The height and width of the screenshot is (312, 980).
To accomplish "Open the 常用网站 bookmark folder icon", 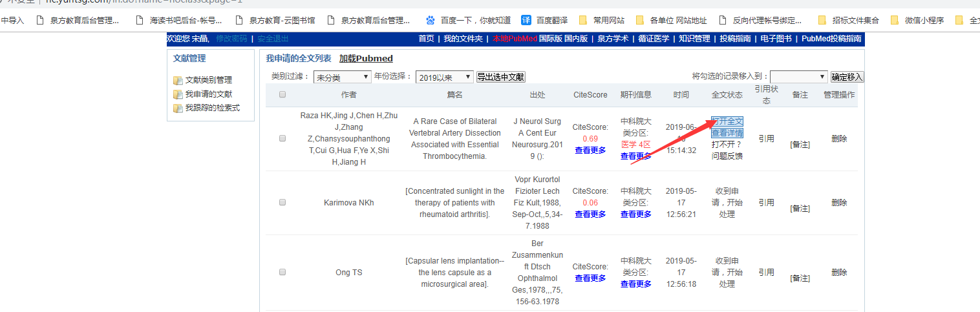I will (583, 20).
